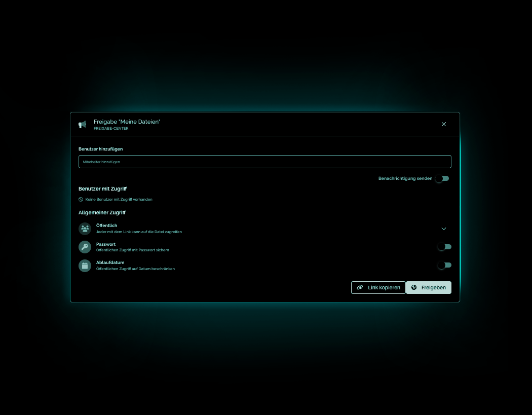
Task: Click the globe icon in the Freigeben button
Action: 414,288
